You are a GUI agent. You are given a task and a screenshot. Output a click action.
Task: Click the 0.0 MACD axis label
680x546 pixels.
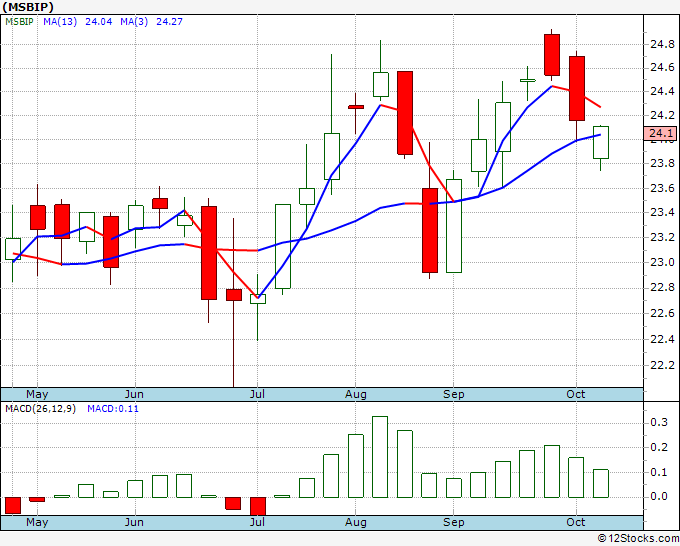coord(659,497)
